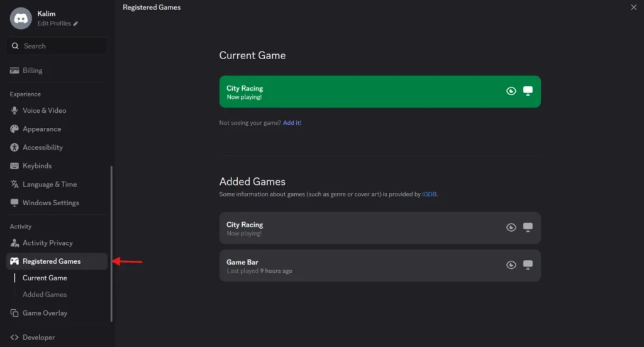
Task: Click the Game Overlay layers icon
Action: (x=14, y=313)
